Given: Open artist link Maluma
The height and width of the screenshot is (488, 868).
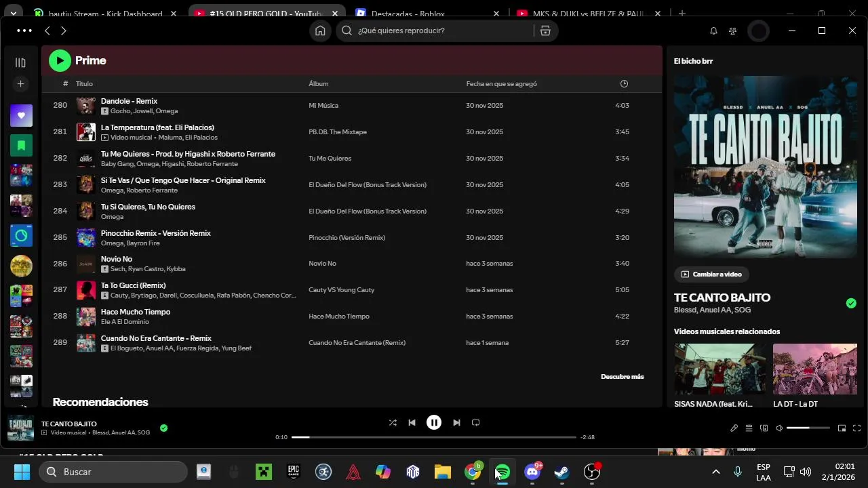Looking at the screenshot, I should click(x=171, y=138).
